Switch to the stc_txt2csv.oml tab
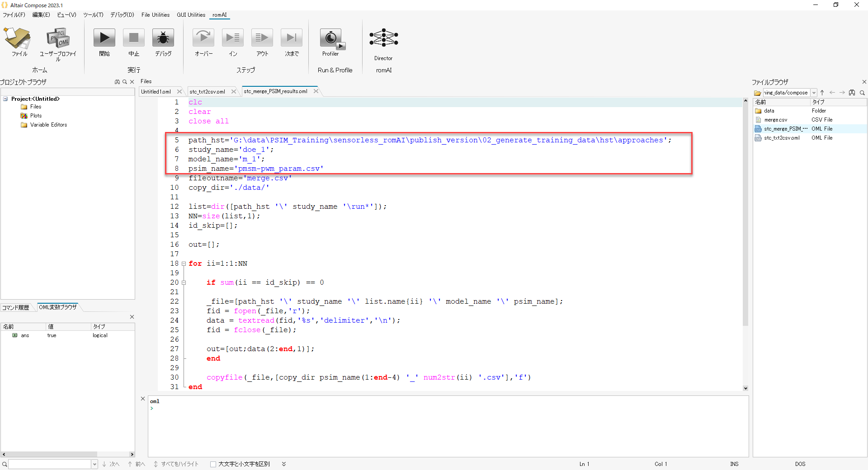This screenshot has width=868, height=470. [x=208, y=92]
